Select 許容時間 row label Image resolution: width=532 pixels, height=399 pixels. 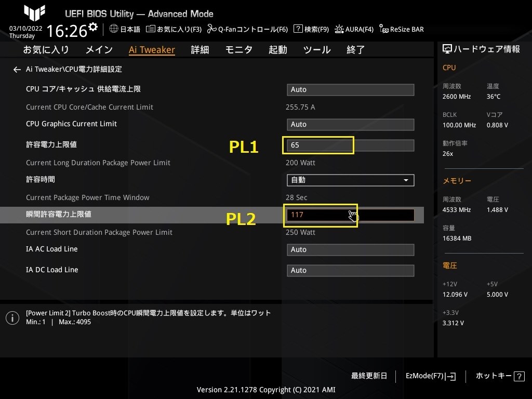(x=41, y=179)
